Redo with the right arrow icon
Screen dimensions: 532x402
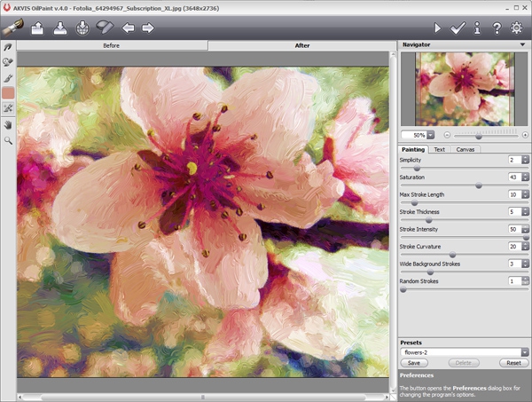[148, 28]
